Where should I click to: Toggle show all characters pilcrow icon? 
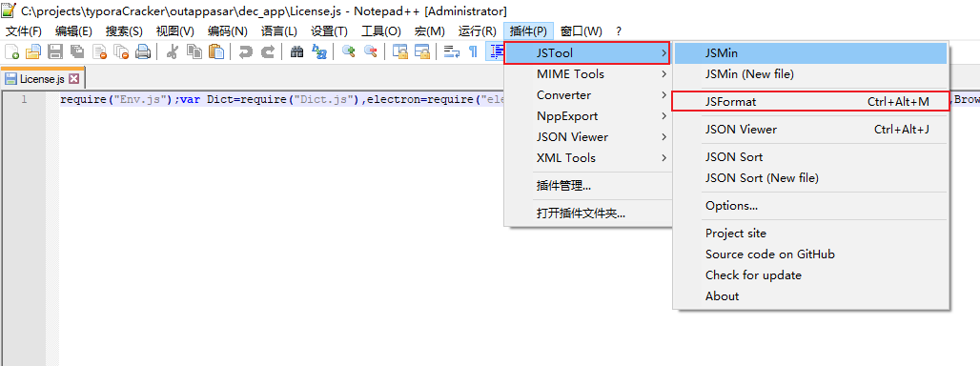pyautogui.click(x=473, y=51)
